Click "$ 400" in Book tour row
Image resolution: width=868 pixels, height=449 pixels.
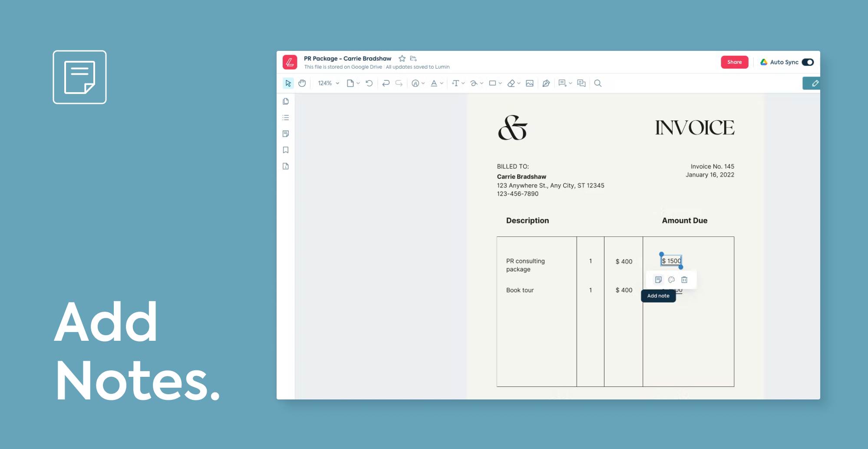tap(624, 290)
